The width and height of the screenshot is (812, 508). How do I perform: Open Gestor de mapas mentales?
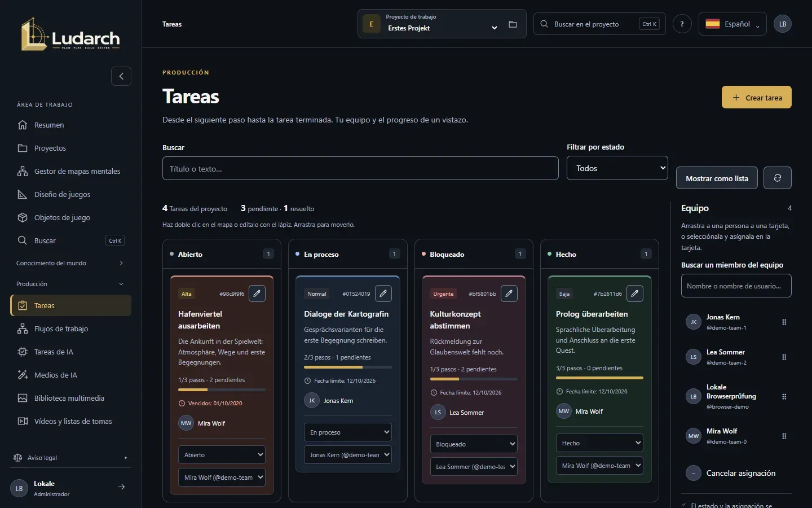[x=70, y=171]
